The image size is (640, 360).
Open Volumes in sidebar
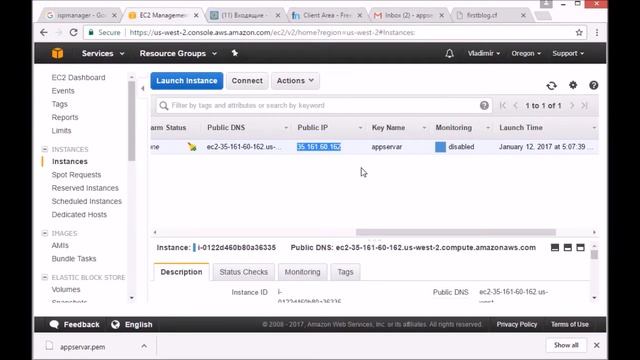pos(66,289)
